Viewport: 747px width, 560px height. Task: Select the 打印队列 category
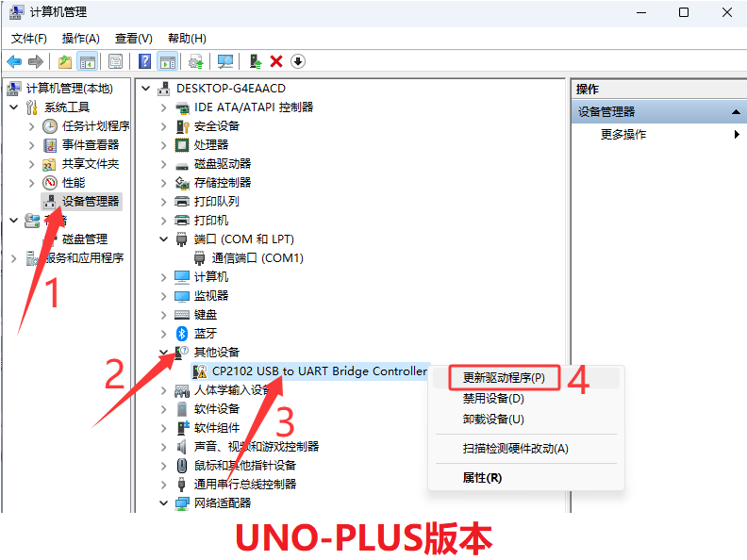(x=217, y=202)
